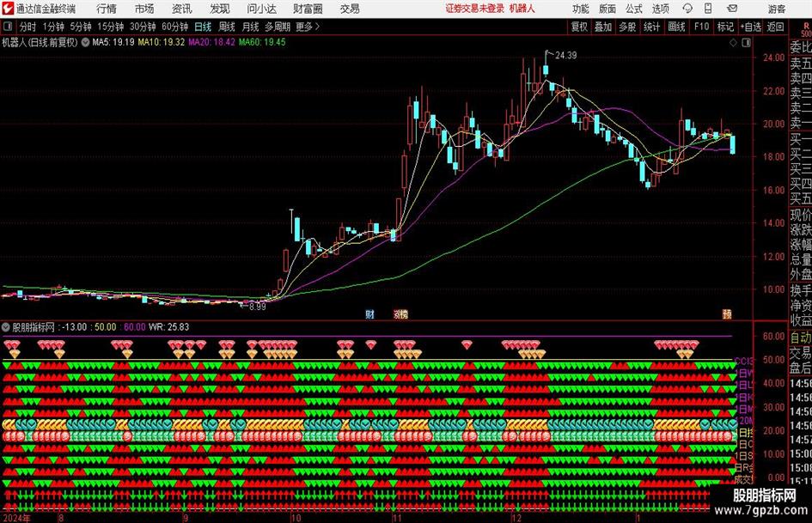Click the MA10: 19.32 indicator value
812x523 pixels.
161,42
